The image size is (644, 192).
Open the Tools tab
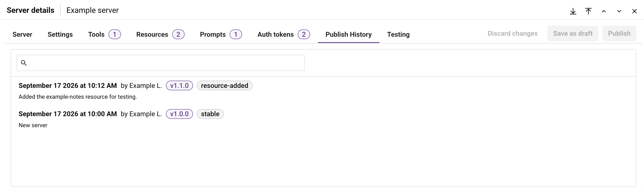pos(104,34)
